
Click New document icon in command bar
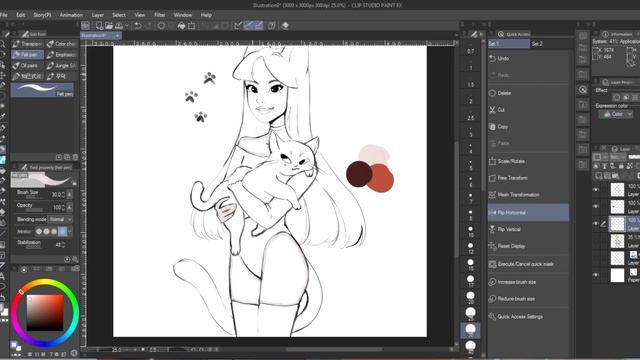99,26
